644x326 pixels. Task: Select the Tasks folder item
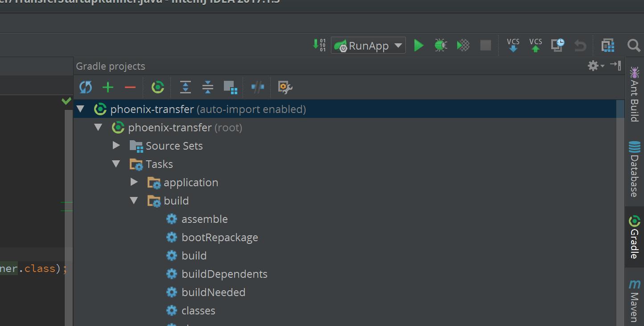pos(159,164)
